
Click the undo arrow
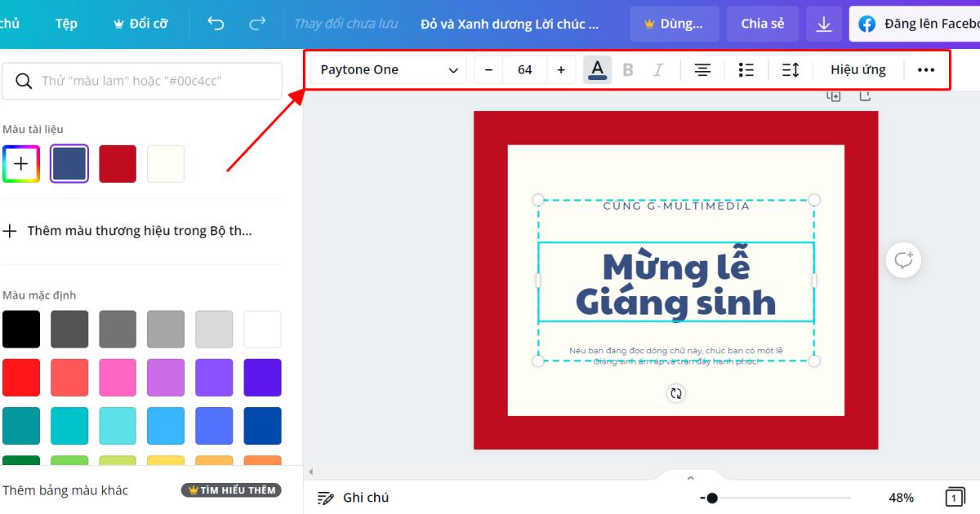216,24
